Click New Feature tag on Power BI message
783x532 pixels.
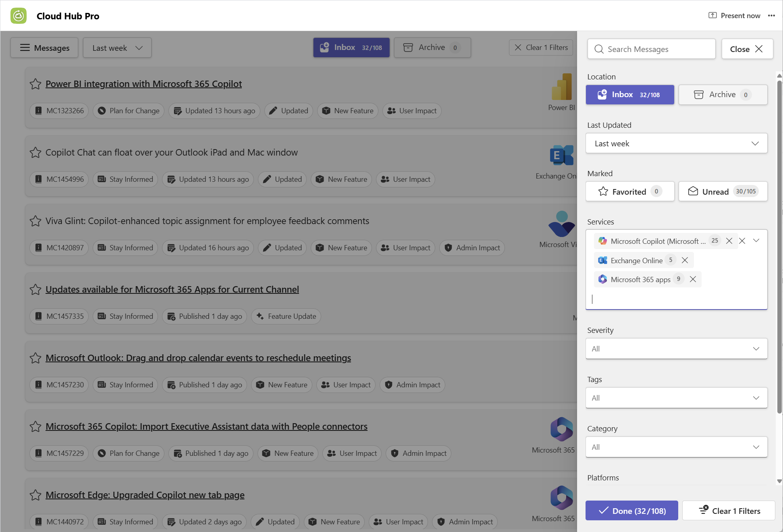pyautogui.click(x=348, y=111)
